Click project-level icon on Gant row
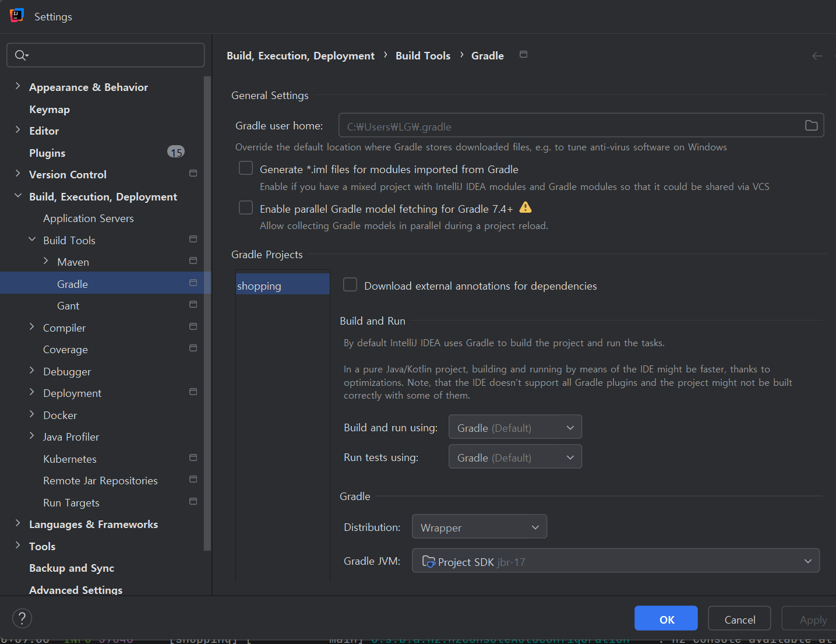Screen dimensions: 836x644 pyautogui.click(x=193, y=304)
